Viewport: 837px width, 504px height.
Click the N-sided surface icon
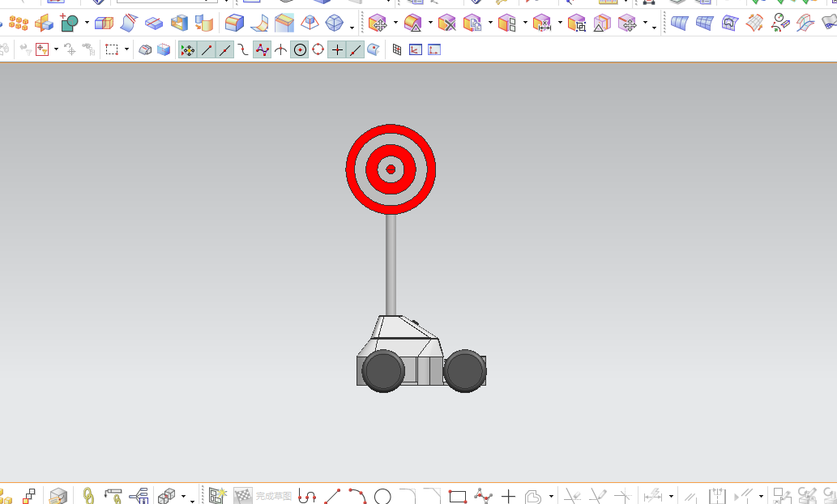729,23
